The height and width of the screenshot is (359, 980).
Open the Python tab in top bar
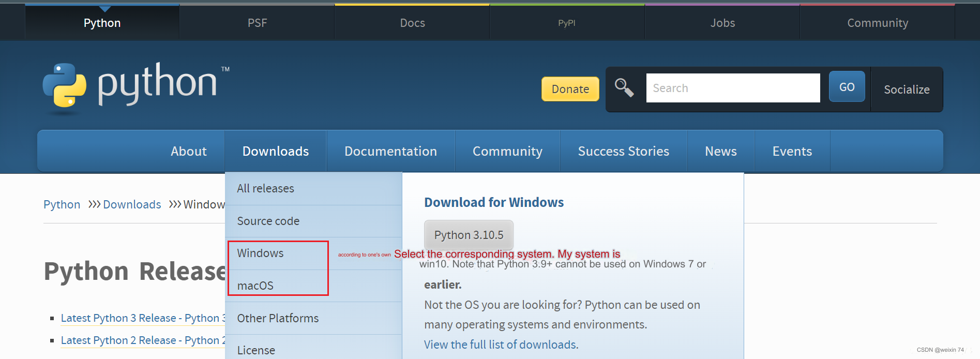pos(102,23)
